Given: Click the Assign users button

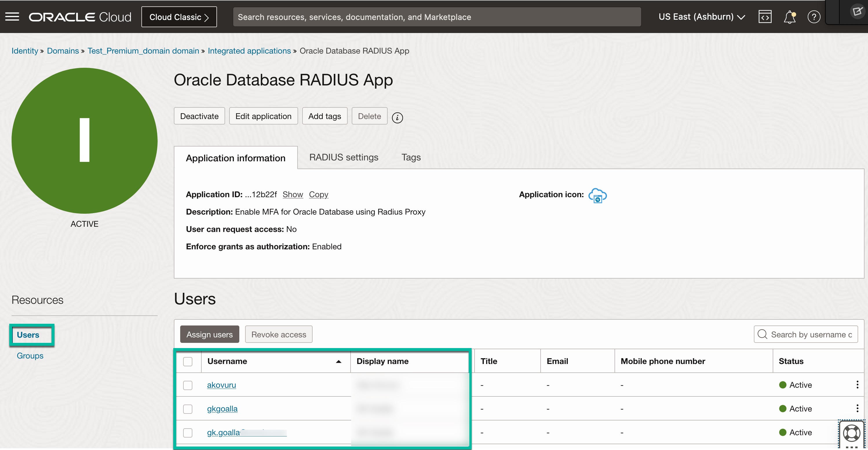Looking at the screenshot, I should tap(209, 334).
